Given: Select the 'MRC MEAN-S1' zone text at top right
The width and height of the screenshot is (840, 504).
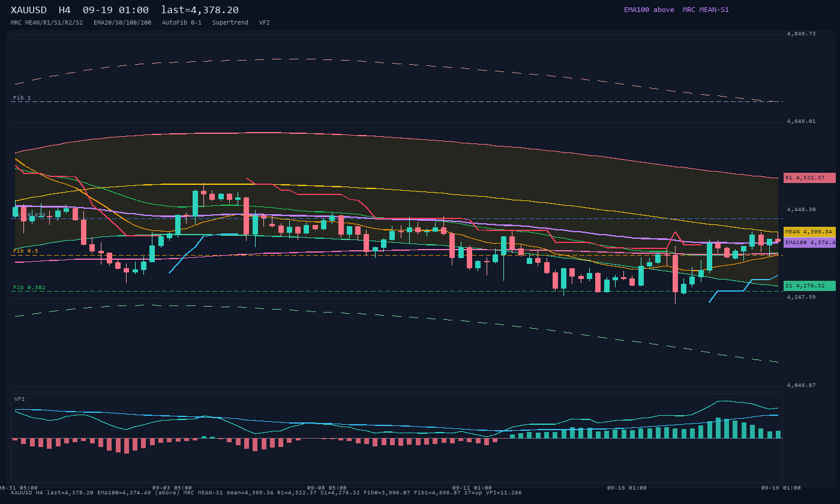Looking at the screenshot, I should point(706,10).
